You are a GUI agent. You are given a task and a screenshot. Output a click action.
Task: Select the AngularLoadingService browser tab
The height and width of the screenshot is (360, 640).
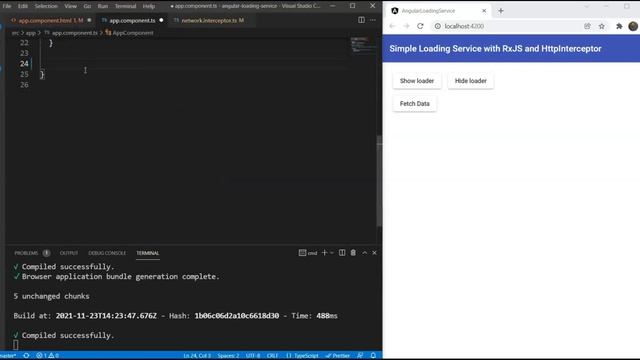pyautogui.click(x=438, y=11)
